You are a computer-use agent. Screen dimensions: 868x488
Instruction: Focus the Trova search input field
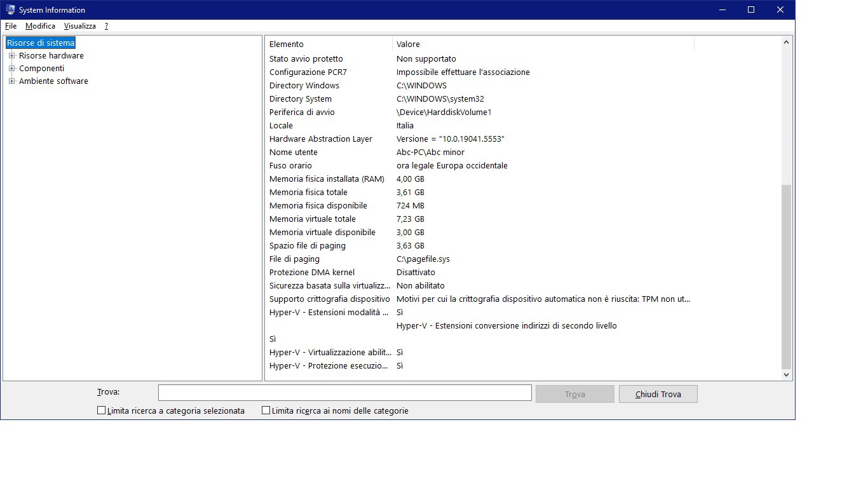pyautogui.click(x=344, y=393)
